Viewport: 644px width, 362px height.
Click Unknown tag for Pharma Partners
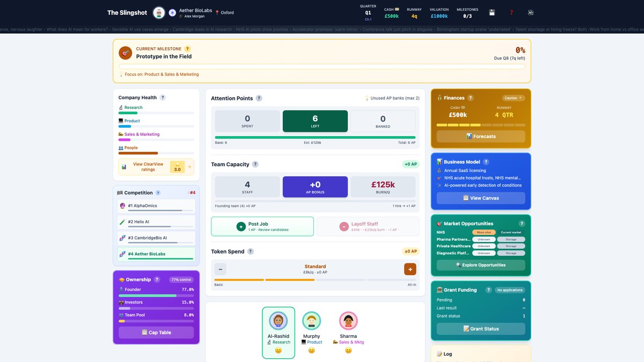tap(484, 239)
